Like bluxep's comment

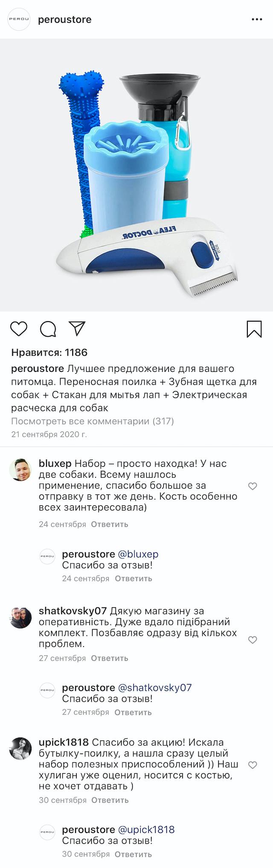(x=253, y=486)
